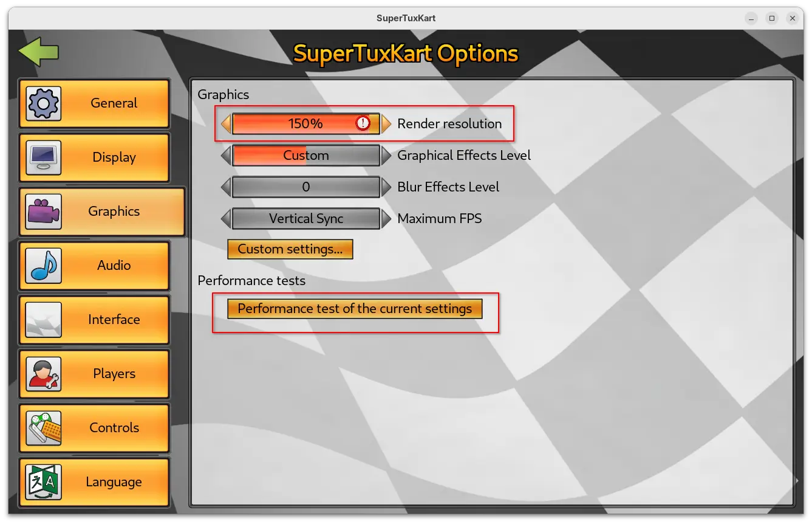Open Controls via gamepad keyboard icon
Image resolution: width=812 pixels, height=524 pixels.
click(x=43, y=428)
